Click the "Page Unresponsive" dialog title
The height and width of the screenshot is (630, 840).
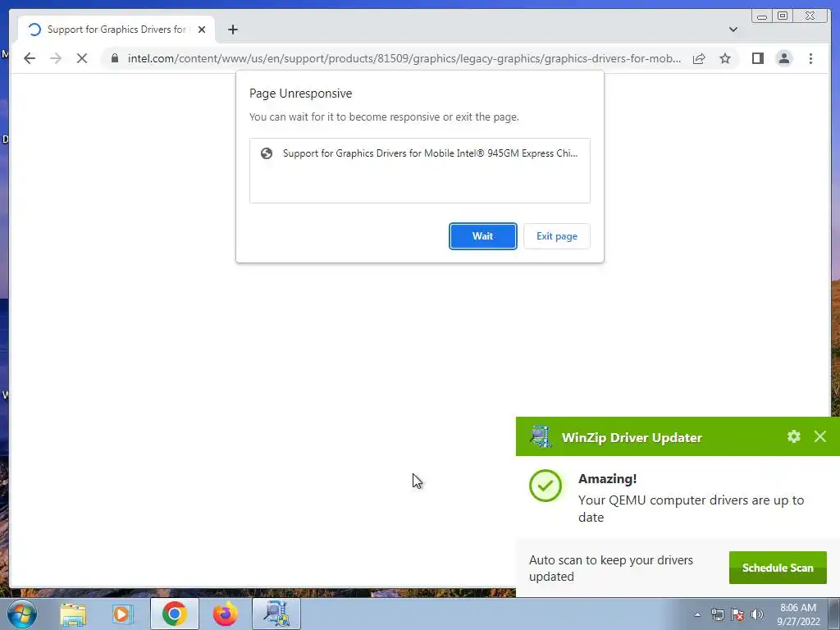coord(300,94)
